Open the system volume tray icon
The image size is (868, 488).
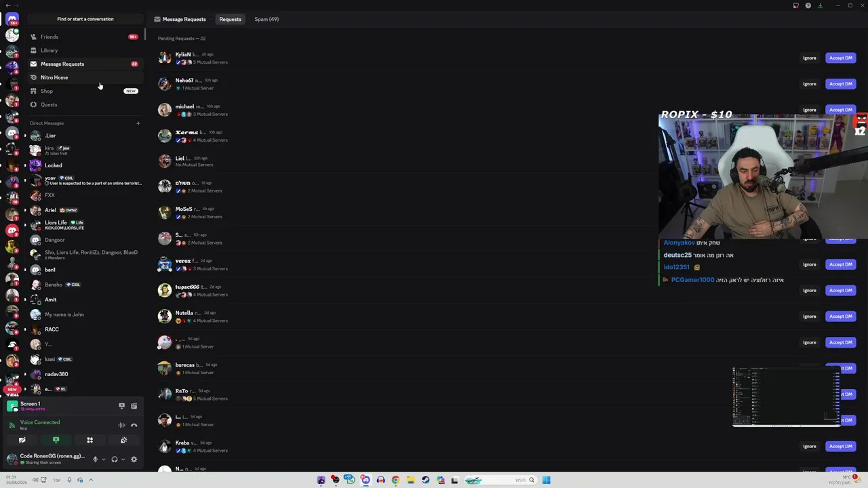point(35,480)
